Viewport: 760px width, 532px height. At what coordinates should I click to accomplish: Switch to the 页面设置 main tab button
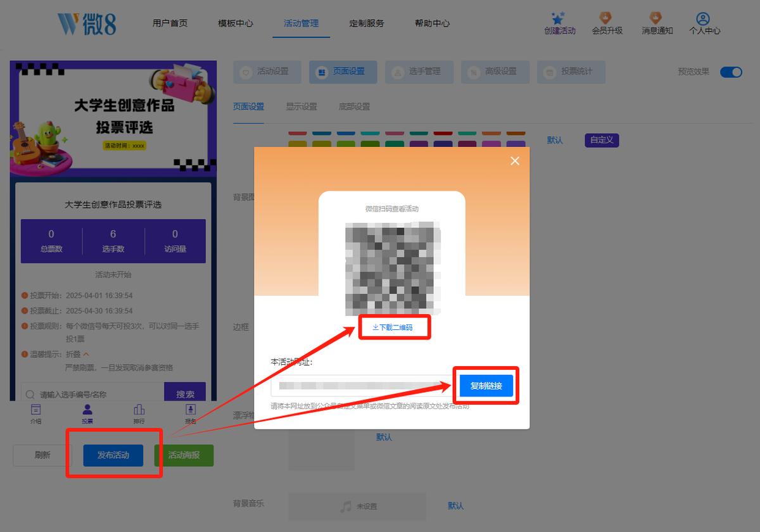(x=343, y=72)
